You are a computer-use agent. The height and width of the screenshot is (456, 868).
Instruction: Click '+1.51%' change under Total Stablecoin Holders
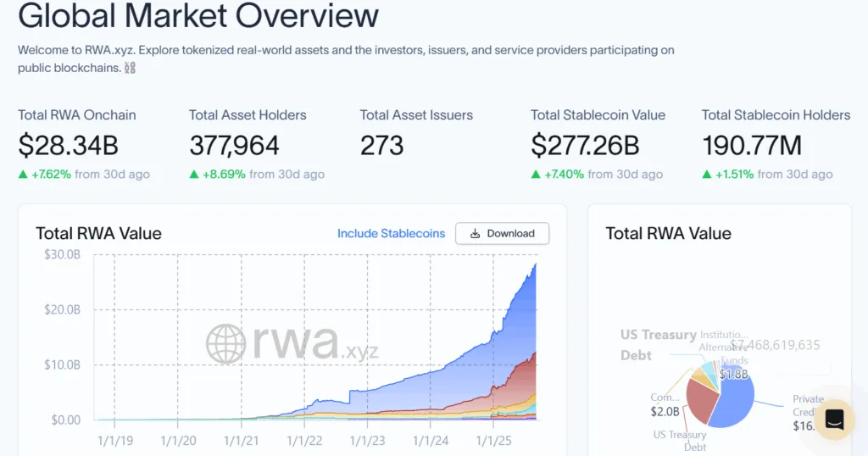pyautogui.click(x=735, y=175)
